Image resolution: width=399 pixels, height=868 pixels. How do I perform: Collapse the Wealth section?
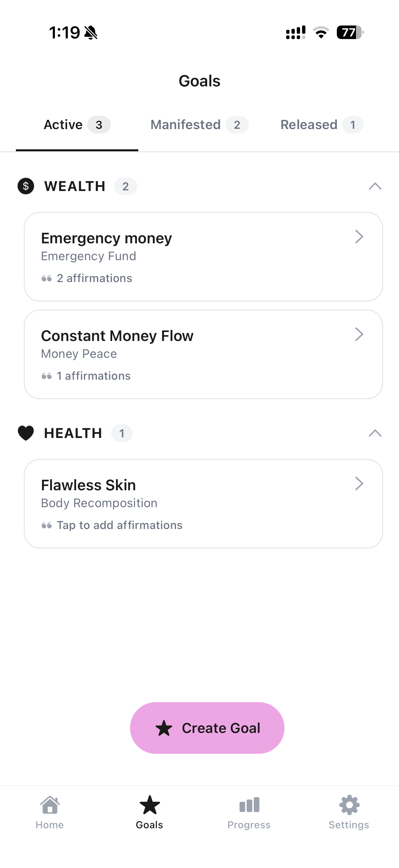pos(375,186)
